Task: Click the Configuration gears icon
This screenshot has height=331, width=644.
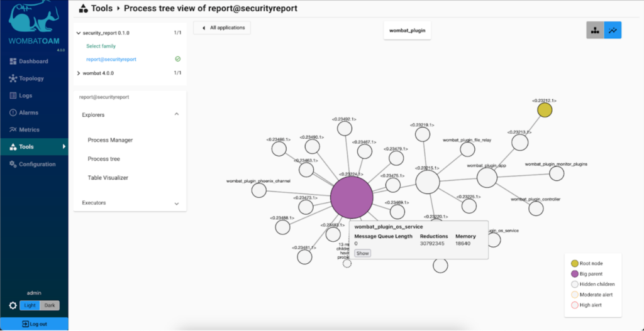Action: click(x=13, y=164)
